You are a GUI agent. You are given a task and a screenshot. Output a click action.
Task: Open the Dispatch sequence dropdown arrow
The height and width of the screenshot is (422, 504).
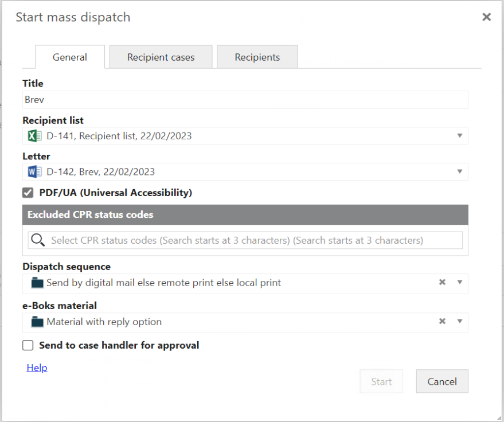pos(459,283)
